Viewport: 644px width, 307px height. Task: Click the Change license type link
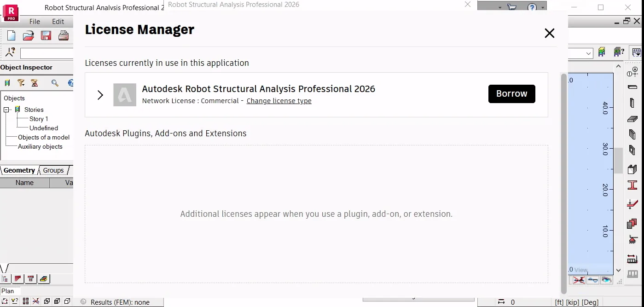279,101
